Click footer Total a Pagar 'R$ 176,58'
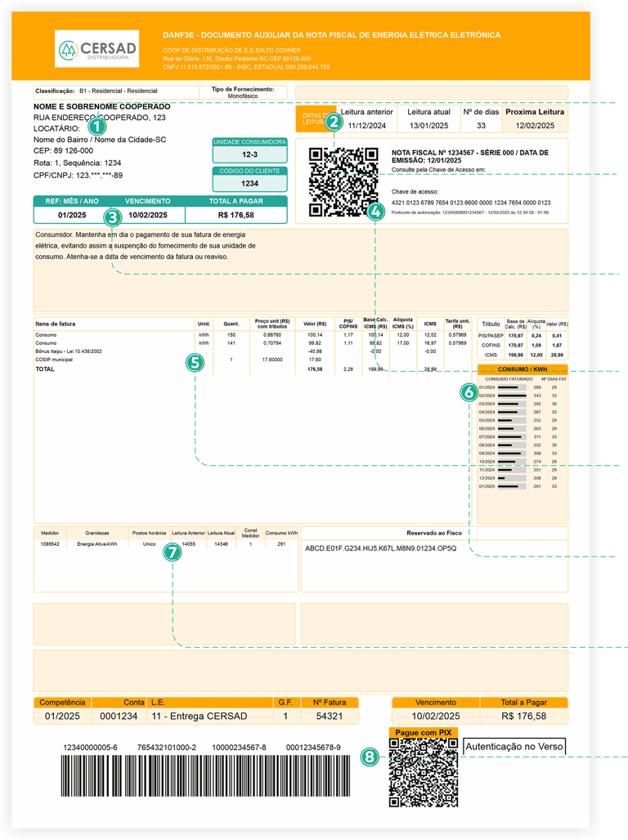 click(524, 717)
